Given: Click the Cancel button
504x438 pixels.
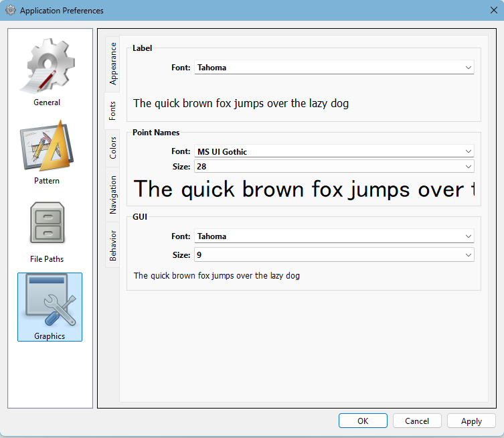Looking at the screenshot, I should [417, 421].
